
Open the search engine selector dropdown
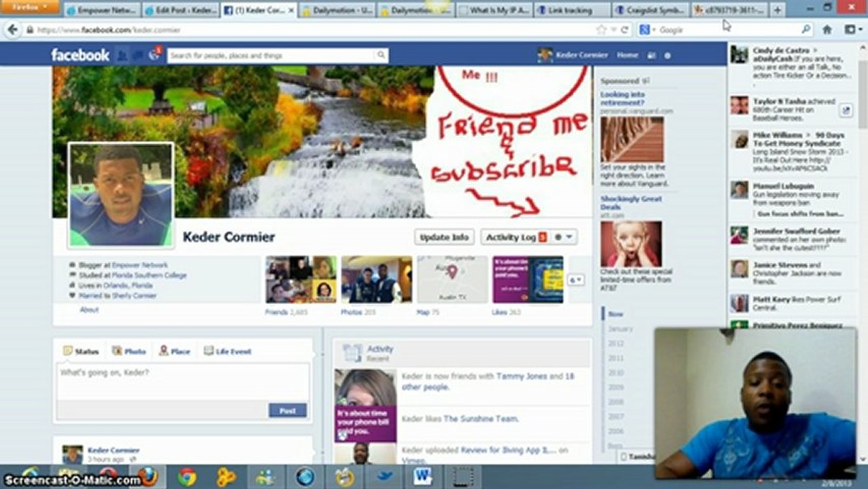(x=647, y=30)
